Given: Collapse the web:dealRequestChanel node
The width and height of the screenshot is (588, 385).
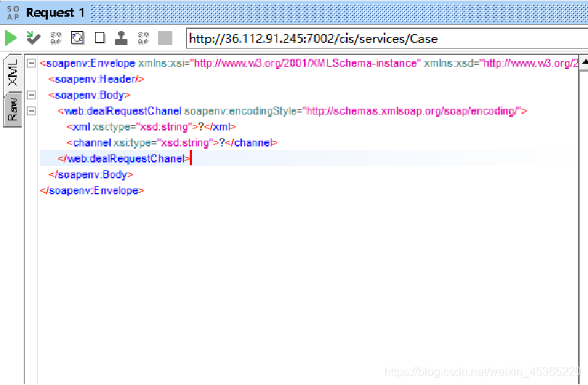Looking at the screenshot, I should tap(31, 111).
